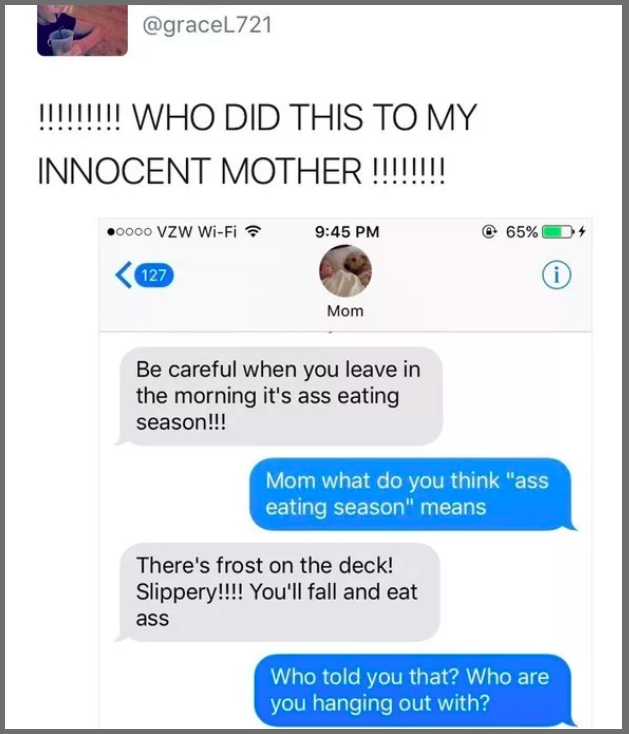Tap the 9:45 PM clock
The image size is (629, 734).
[x=347, y=232]
